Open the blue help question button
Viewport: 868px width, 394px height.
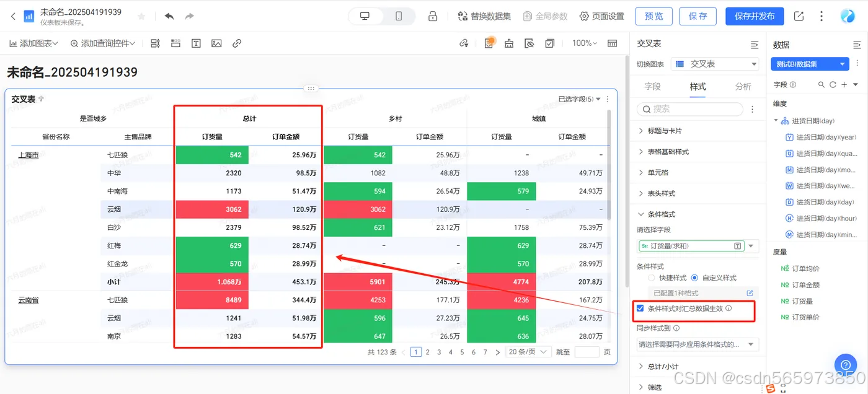coord(845,364)
